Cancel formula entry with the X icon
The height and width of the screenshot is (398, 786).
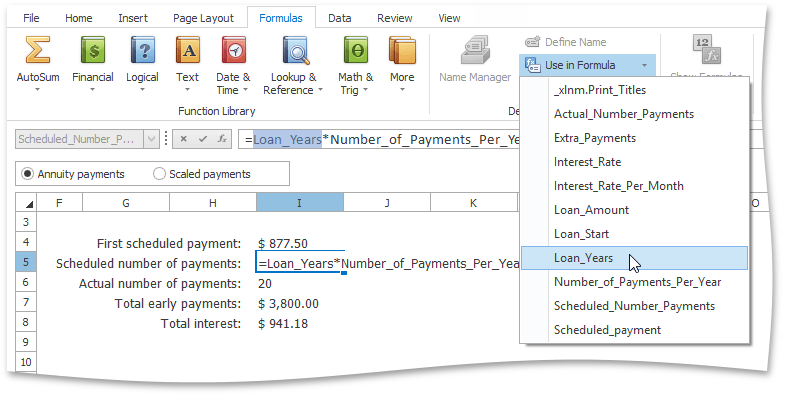[x=183, y=139]
